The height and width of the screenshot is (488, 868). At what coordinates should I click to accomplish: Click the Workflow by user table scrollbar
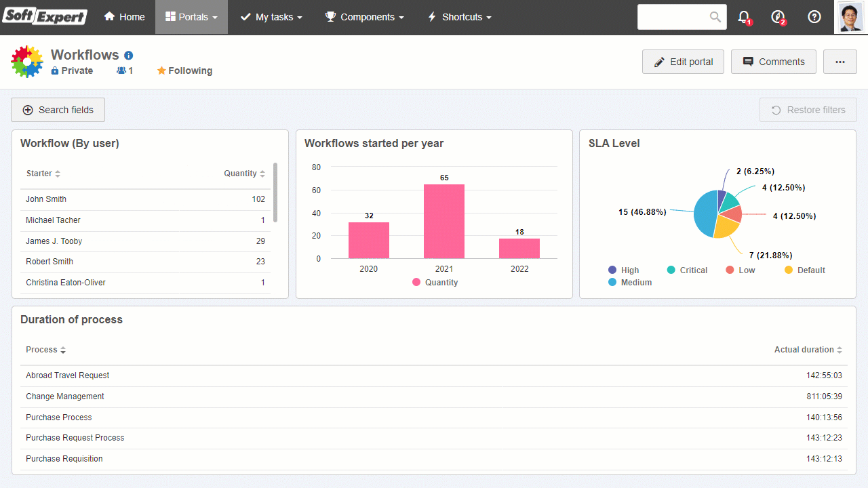pyautogui.click(x=275, y=192)
